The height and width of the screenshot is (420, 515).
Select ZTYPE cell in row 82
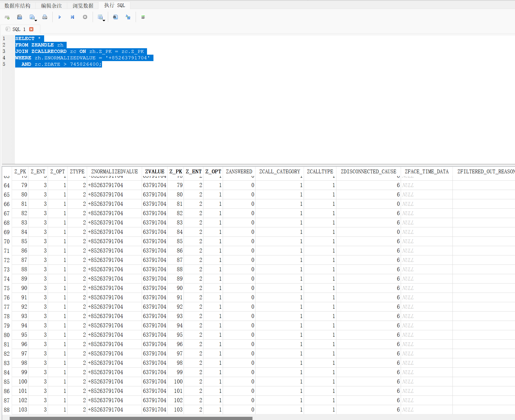coord(77,354)
